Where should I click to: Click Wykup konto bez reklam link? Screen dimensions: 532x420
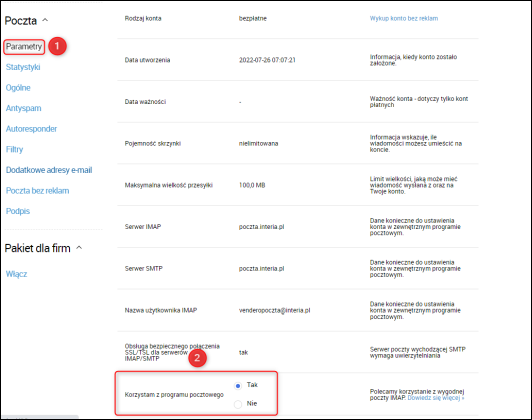click(404, 18)
